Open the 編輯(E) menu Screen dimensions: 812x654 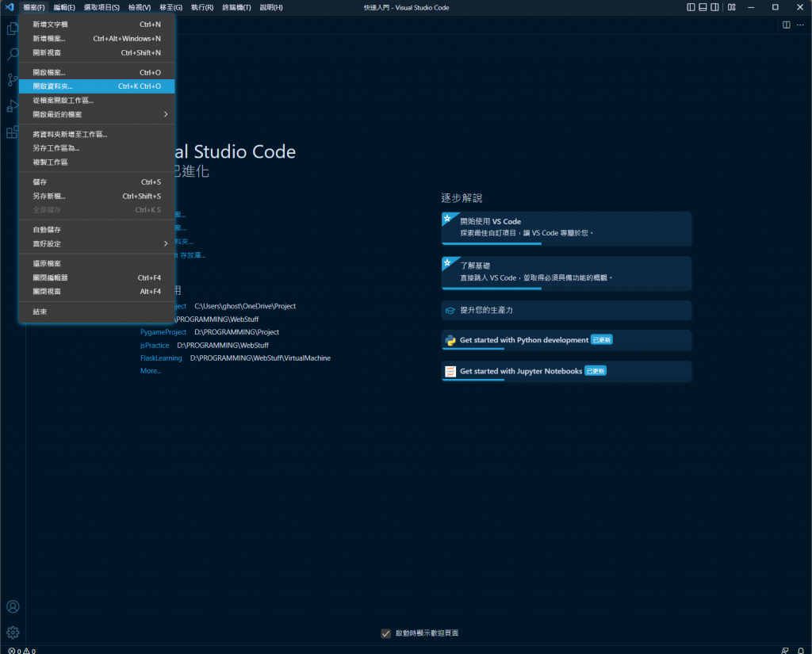[64, 7]
